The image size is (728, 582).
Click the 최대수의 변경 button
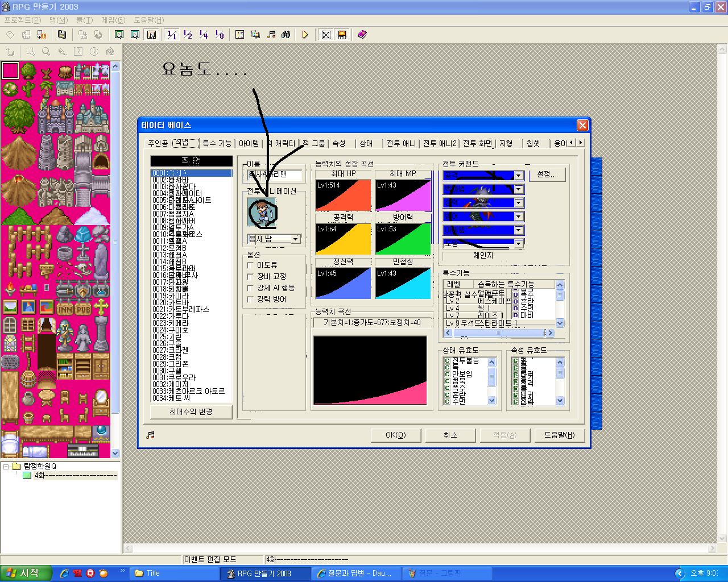(x=191, y=411)
